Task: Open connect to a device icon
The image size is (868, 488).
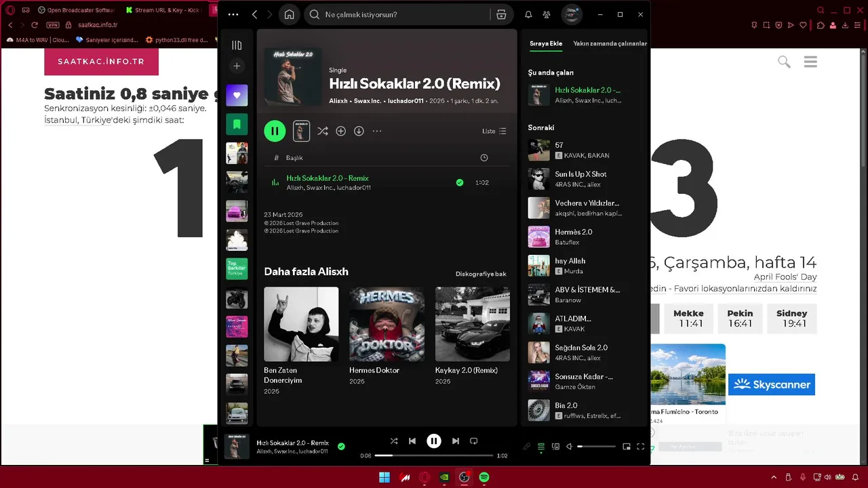Action: pos(555,447)
